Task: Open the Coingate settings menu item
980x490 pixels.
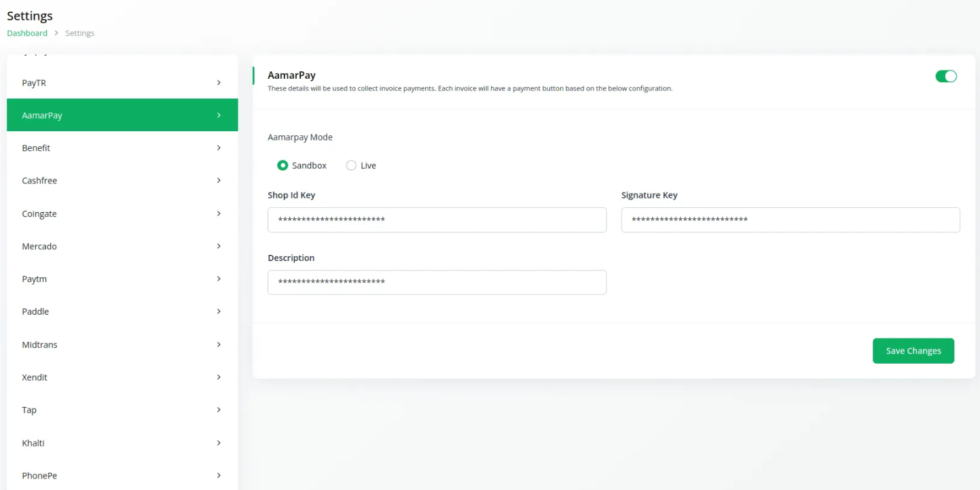Action: pyautogui.click(x=122, y=213)
